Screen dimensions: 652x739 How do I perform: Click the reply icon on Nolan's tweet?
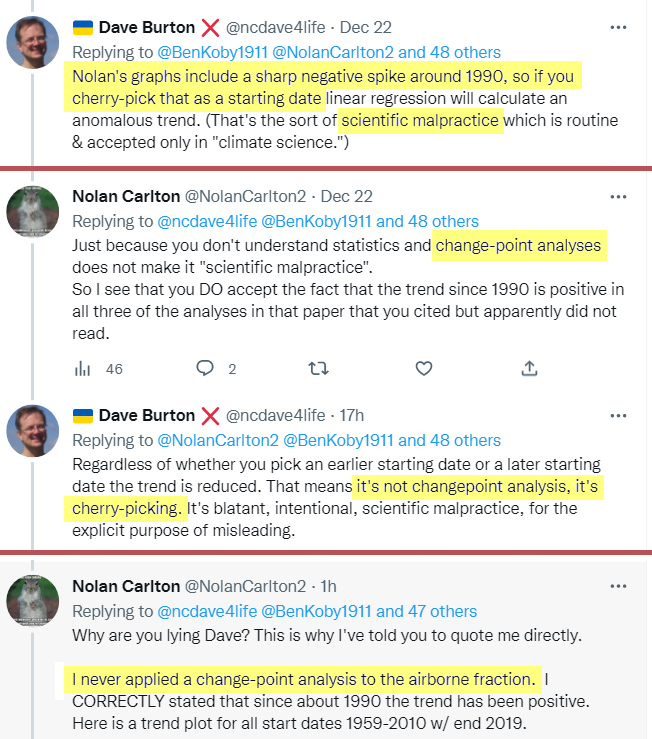[x=205, y=368]
